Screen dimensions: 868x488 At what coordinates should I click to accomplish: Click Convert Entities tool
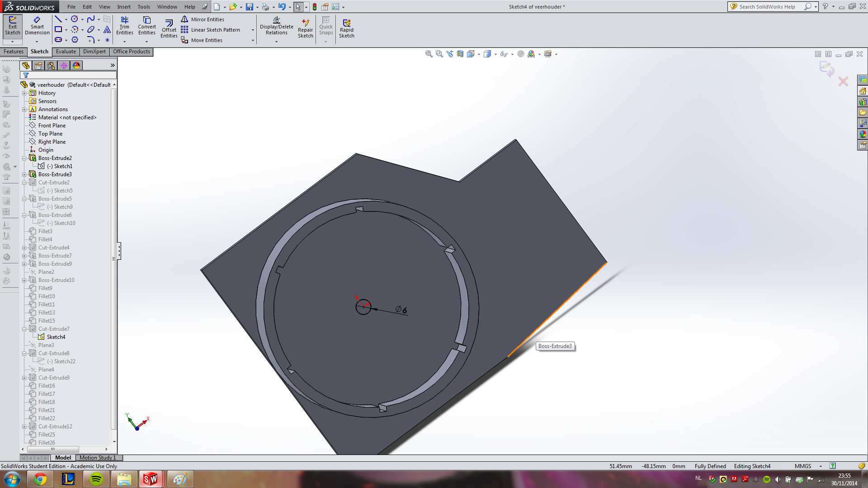pos(147,26)
